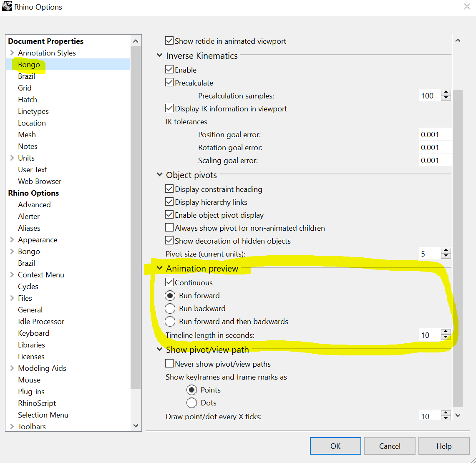This screenshot has height=463, width=476.
Task: Collapse the Inverse Kinematics section
Action: [159, 55]
